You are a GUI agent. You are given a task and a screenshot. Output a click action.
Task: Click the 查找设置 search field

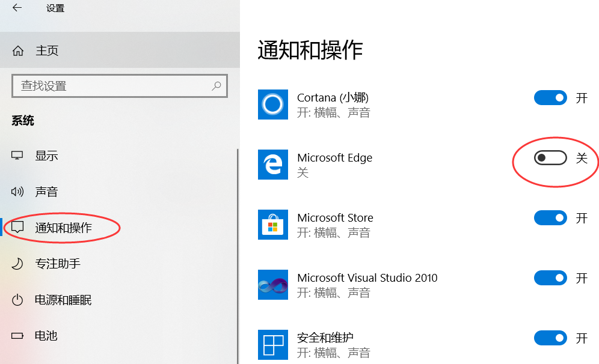tap(120, 86)
